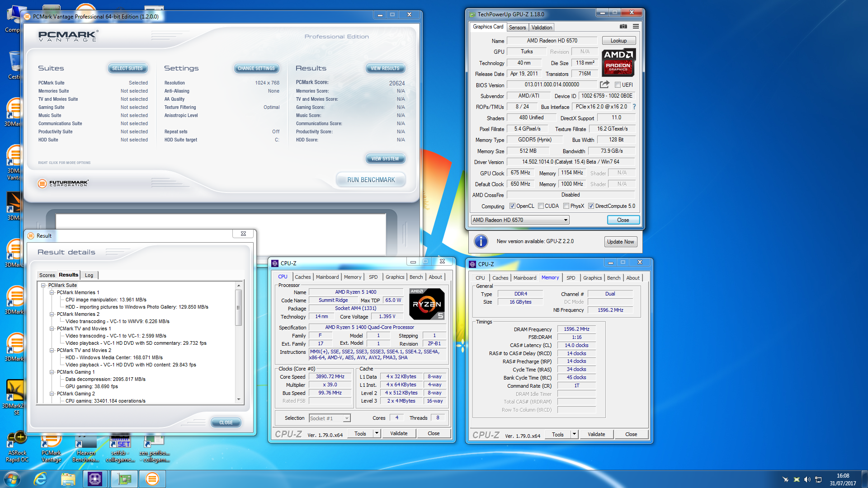Open Windows Explorer from the taskbar
Screen dimensions: 868x488
(68, 479)
